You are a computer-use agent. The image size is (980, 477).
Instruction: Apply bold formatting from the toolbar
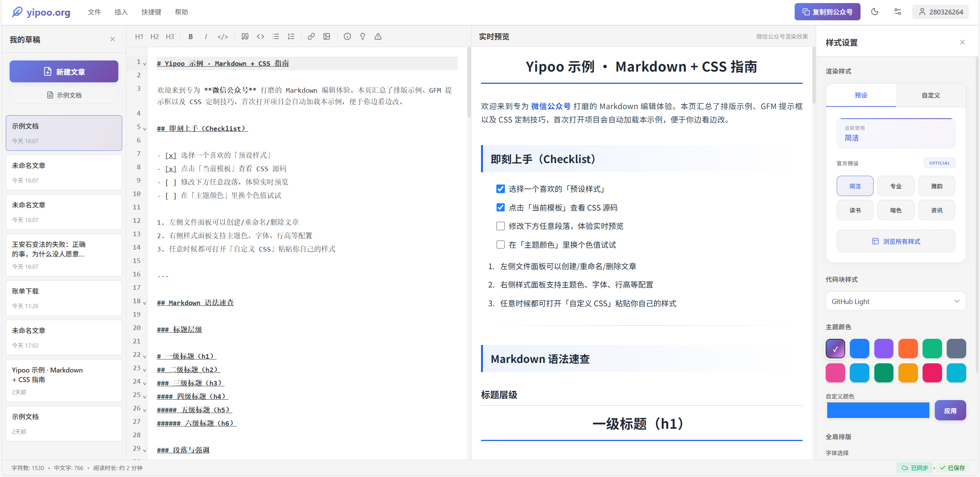coord(191,36)
